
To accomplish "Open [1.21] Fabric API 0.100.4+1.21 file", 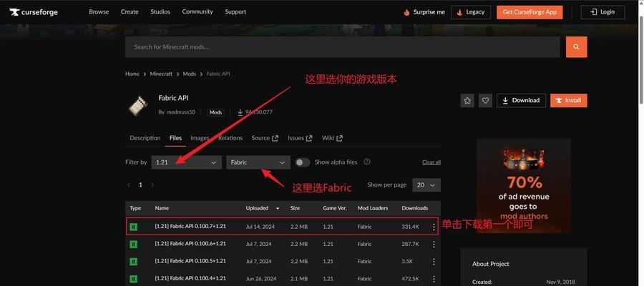I will tap(190, 278).
